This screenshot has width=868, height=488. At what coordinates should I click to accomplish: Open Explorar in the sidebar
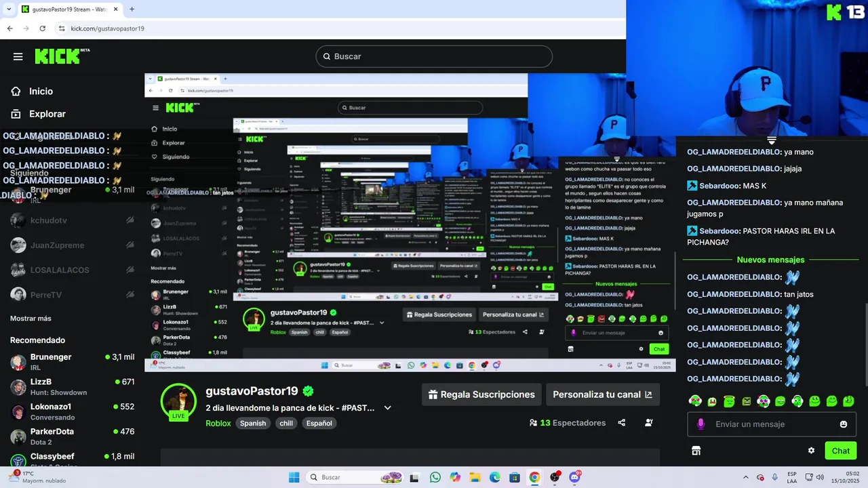coord(47,114)
